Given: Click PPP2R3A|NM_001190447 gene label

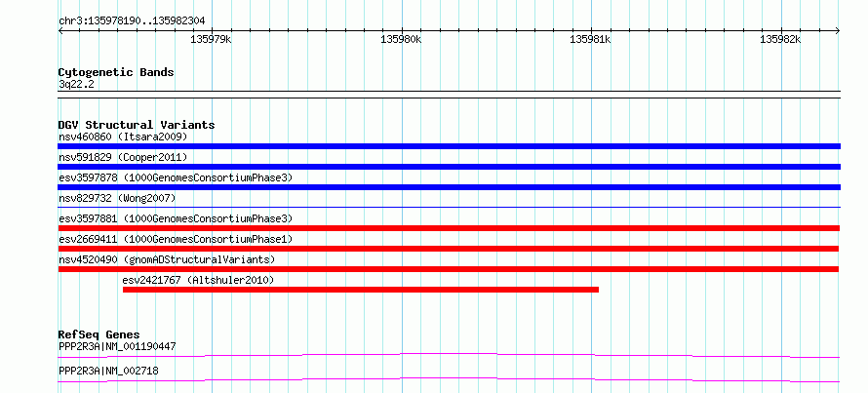Looking at the screenshot, I should coord(117,346).
